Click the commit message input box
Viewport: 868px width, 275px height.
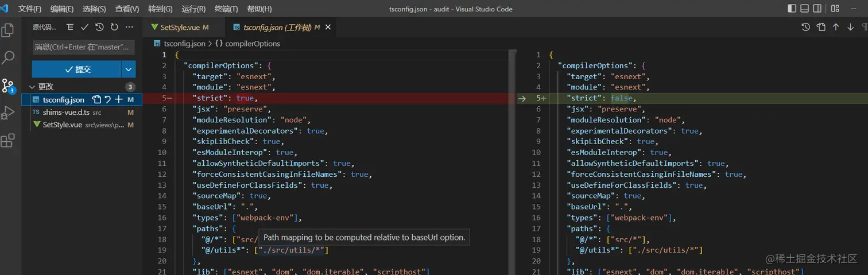pyautogui.click(x=84, y=47)
